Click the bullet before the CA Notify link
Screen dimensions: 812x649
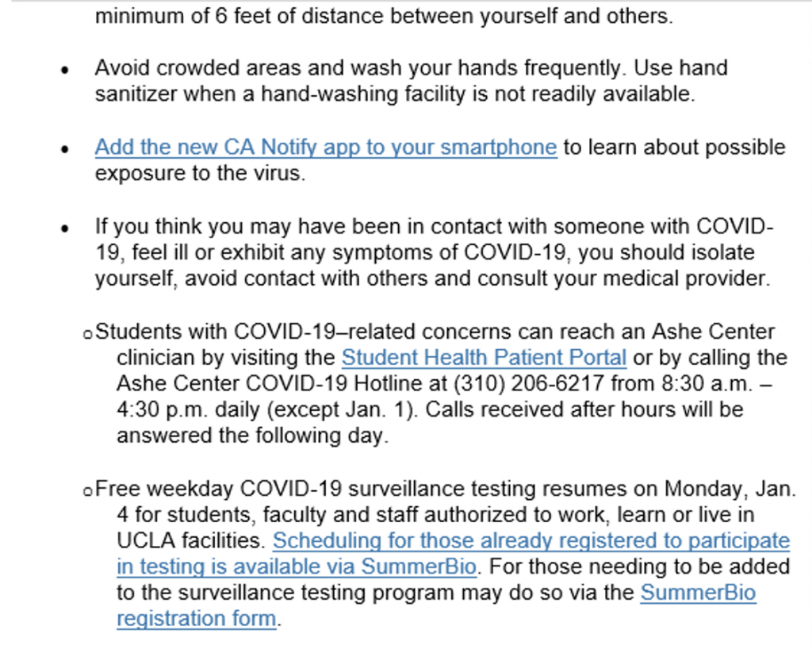66,149
